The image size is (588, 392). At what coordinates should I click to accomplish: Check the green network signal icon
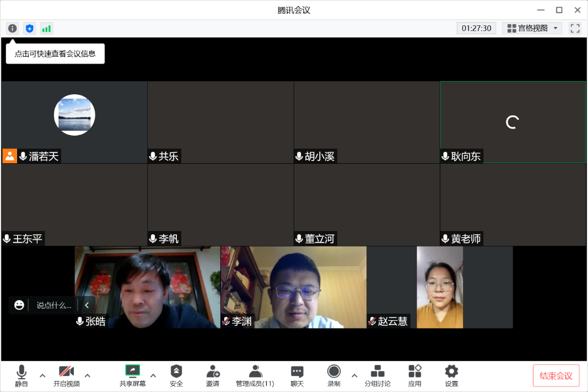[x=46, y=28]
